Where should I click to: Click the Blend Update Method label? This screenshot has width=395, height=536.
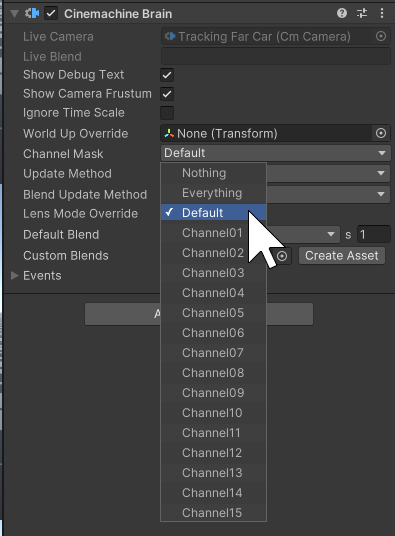85,195
